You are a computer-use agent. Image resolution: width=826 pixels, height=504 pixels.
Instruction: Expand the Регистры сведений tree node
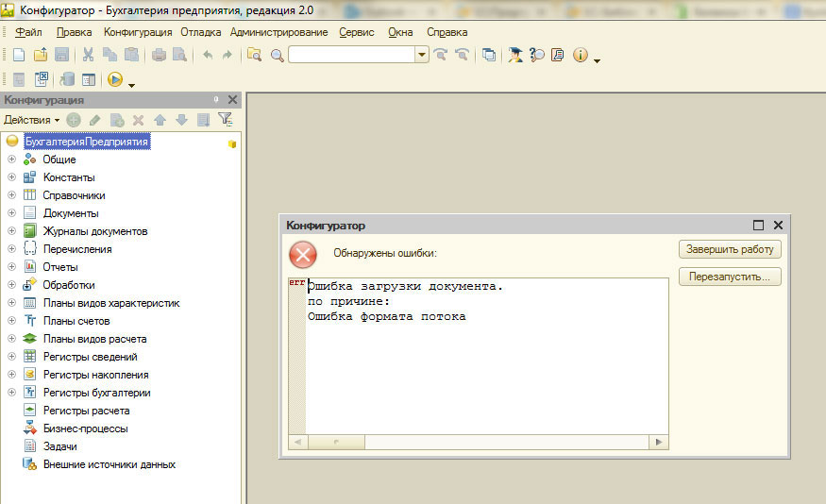click(x=11, y=357)
